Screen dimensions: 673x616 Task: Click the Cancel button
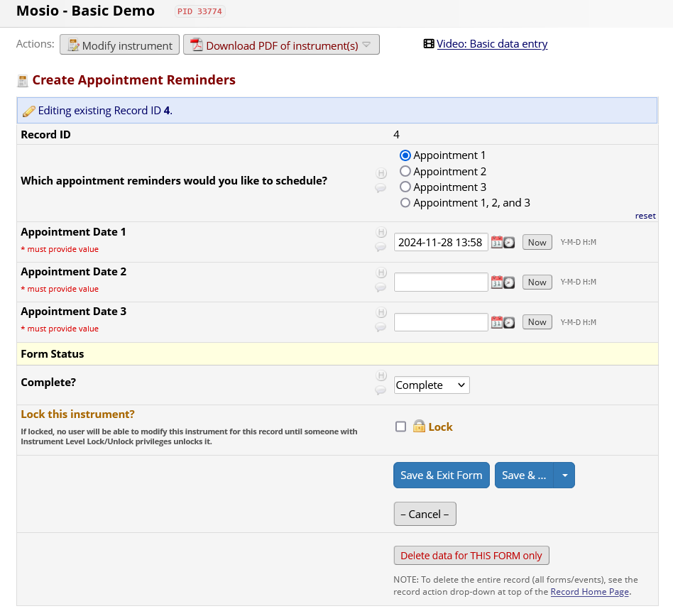425,514
